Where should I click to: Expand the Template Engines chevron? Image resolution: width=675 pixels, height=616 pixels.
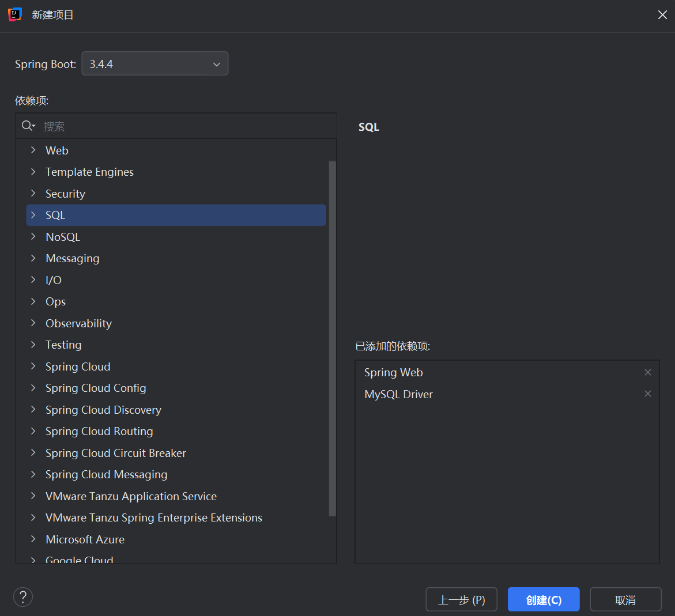click(x=33, y=172)
